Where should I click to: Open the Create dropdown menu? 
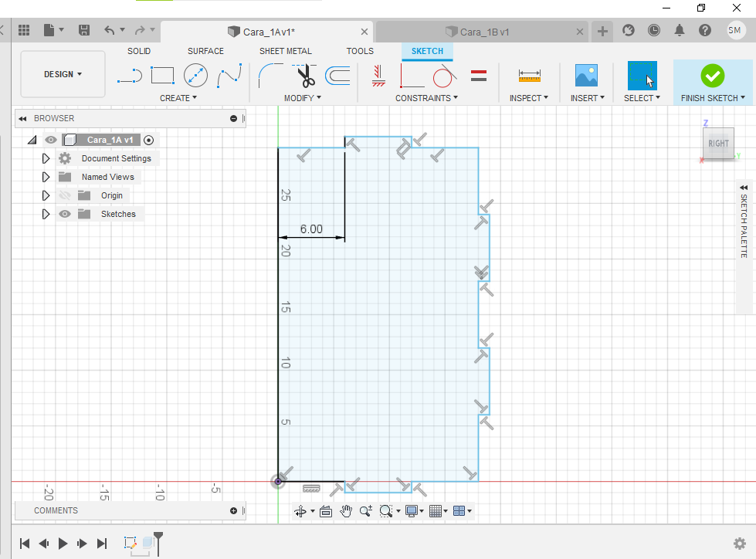178,98
